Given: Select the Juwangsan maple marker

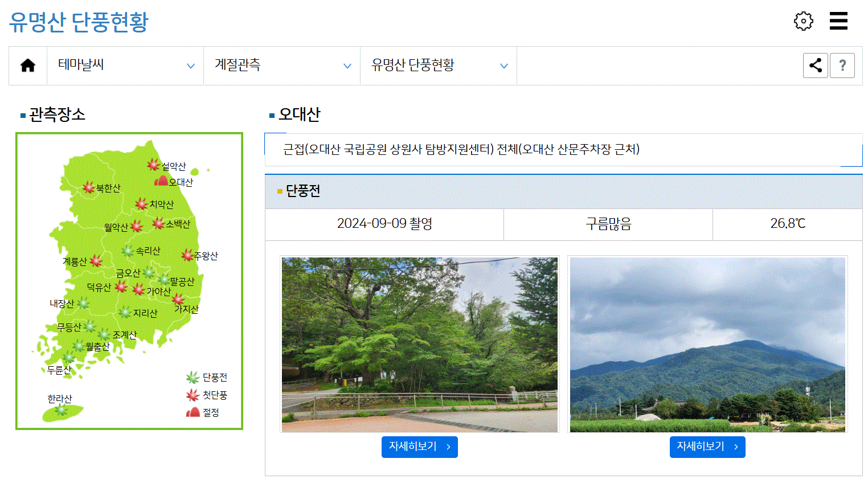Looking at the screenshot, I should click(186, 255).
